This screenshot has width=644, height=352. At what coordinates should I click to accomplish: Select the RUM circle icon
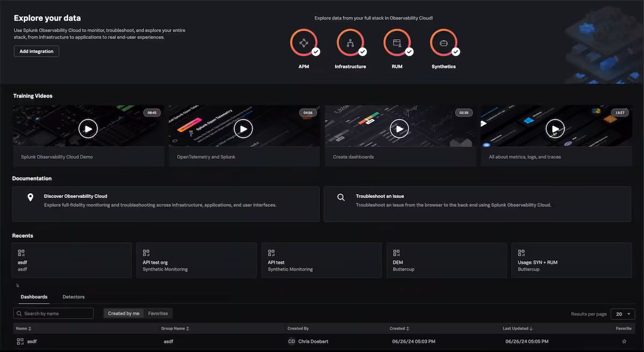point(397,43)
